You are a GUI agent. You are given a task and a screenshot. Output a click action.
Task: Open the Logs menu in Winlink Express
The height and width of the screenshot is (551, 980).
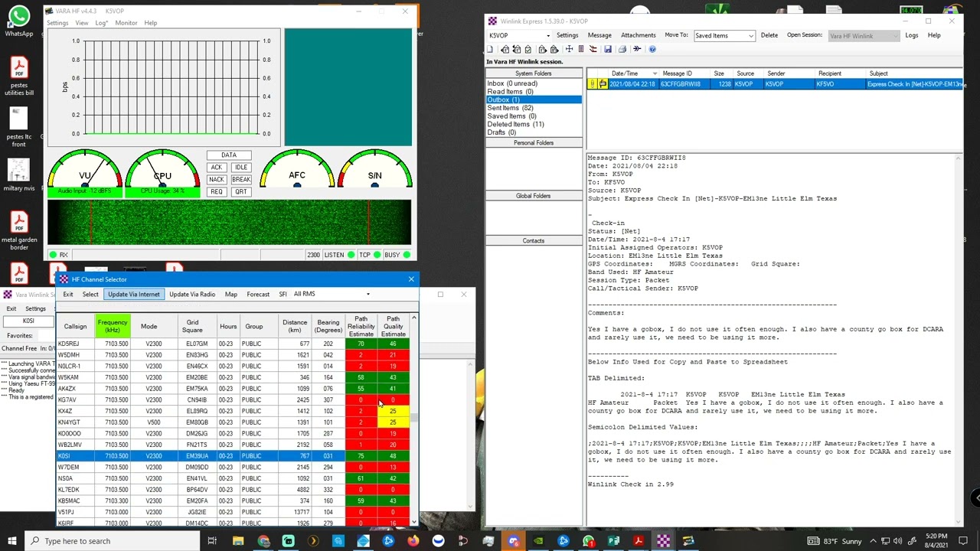point(911,35)
